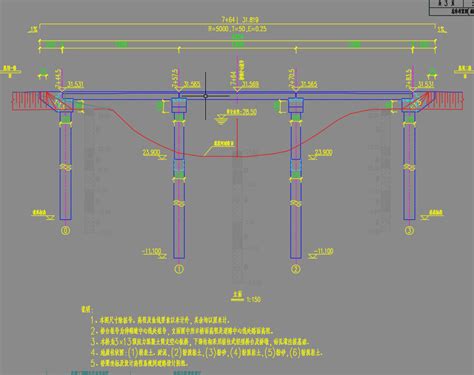The image size is (474, 375).
Task: Pick deck elevation value 31.569
Action: click(x=250, y=84)
